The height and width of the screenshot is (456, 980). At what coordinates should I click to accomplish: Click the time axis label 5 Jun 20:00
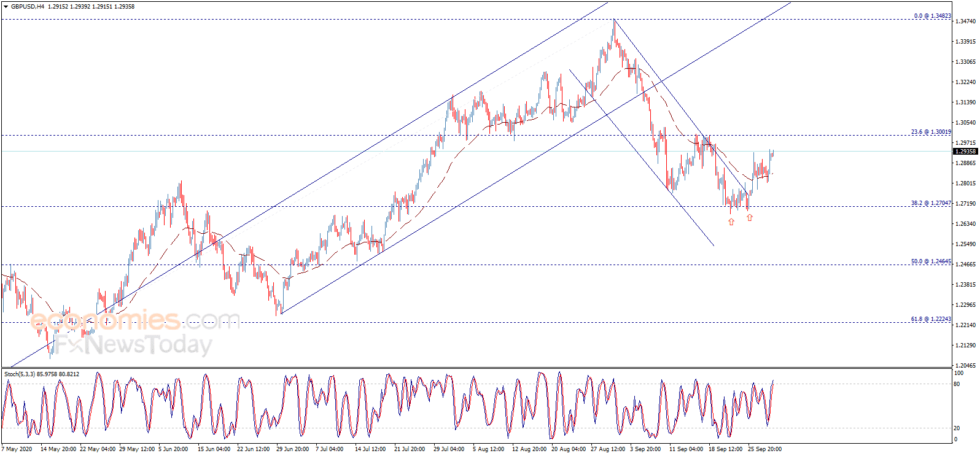173,449
